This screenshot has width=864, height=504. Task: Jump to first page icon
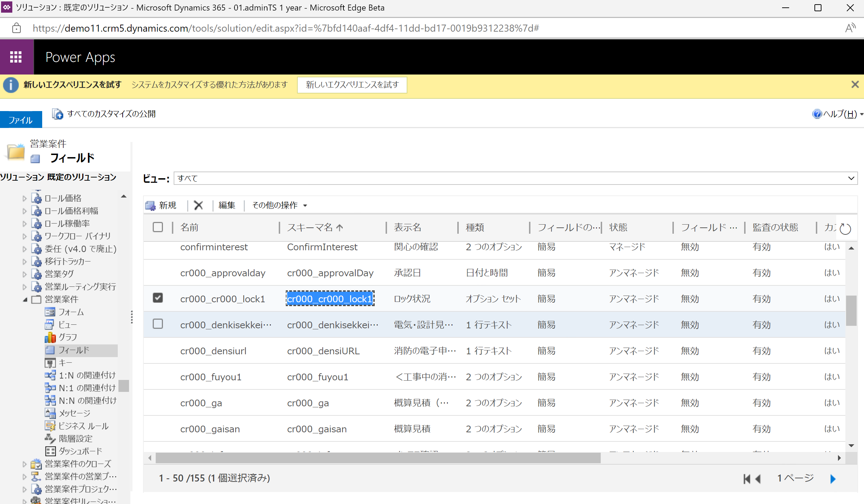tap(747, 478)
